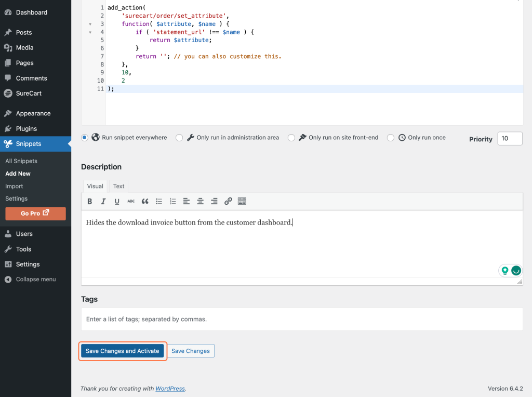Select the 'Only run once' radio button
The height and width of the screenshot is (397, 532).
pos(391,138)
